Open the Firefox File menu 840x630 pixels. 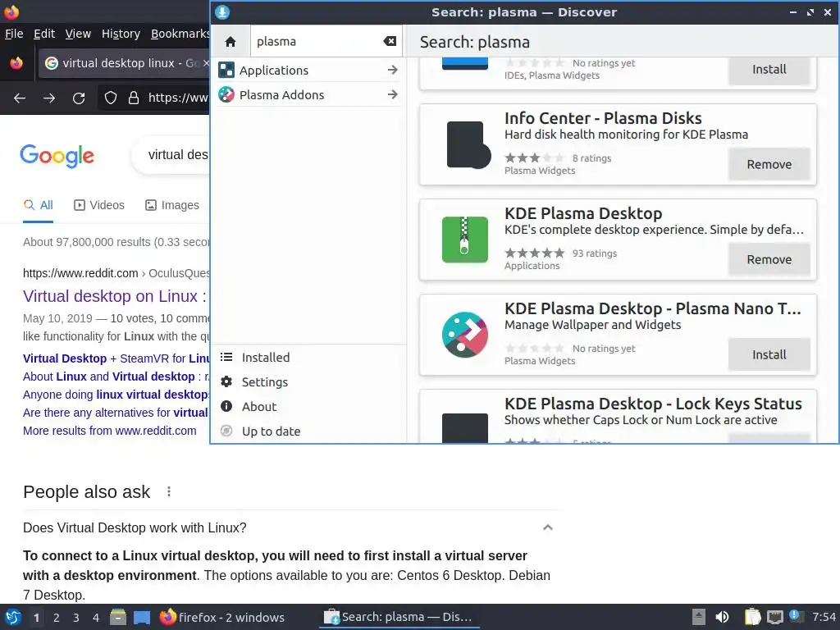[14, 34]
